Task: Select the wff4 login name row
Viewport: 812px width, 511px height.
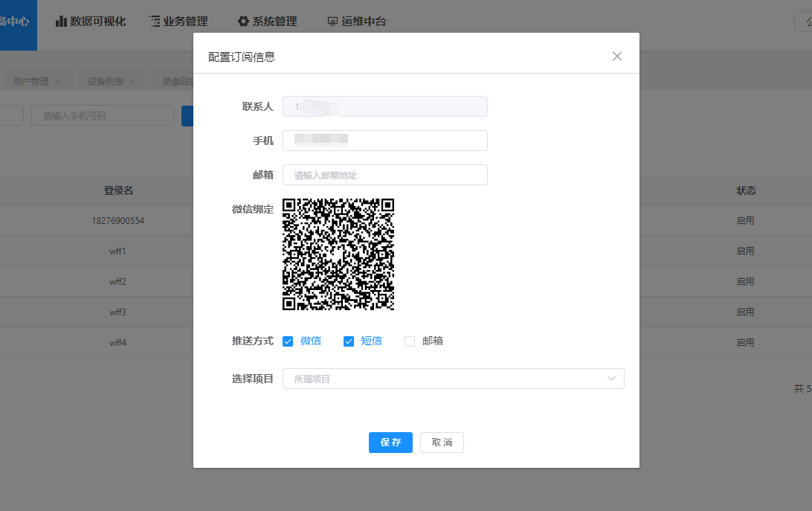Action: point(117,343)
